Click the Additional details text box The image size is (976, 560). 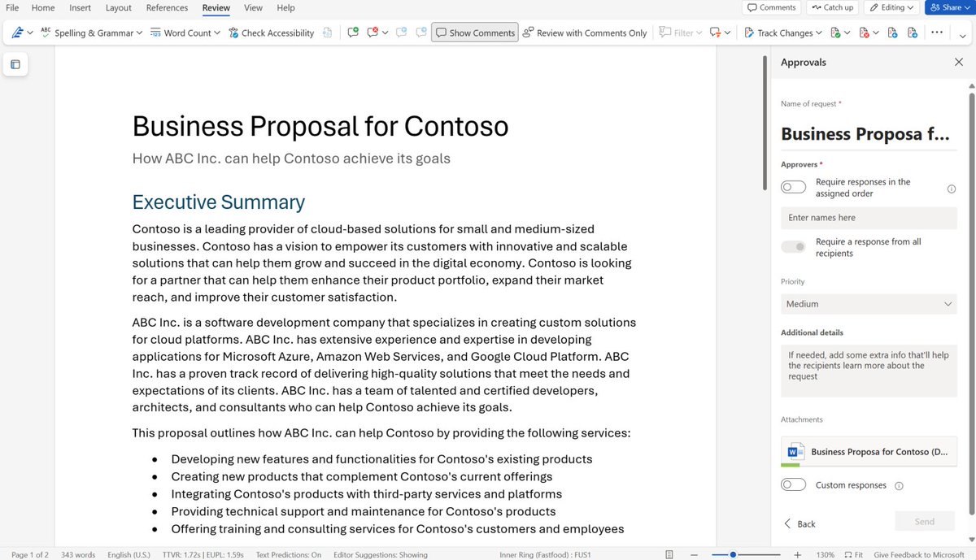(869, 371)
